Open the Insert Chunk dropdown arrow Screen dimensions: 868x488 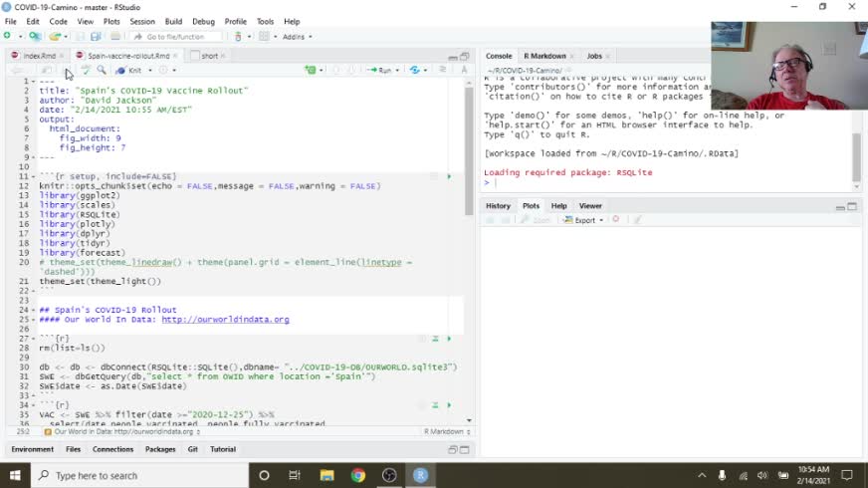coord(322,71)
